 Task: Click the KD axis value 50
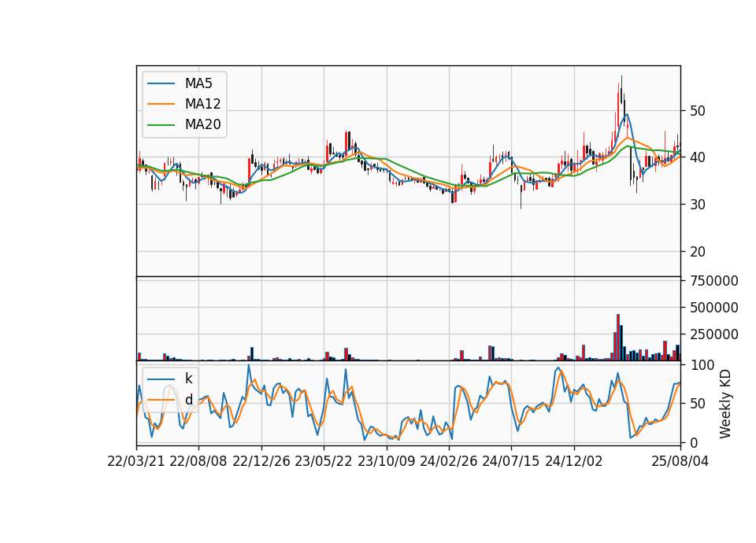click(697, 404)
